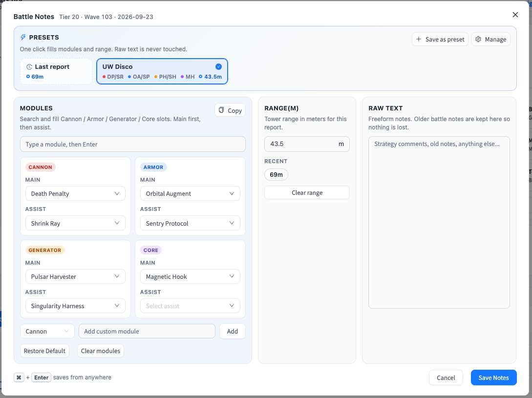
Task: Click into the Raw Text notes area
Action: [439, 222]
